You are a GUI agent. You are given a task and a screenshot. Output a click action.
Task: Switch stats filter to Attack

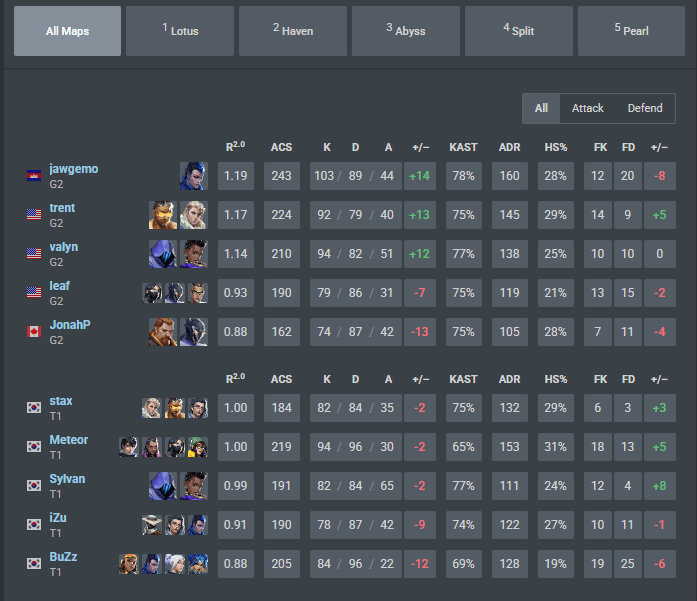[x=587, y=108]
